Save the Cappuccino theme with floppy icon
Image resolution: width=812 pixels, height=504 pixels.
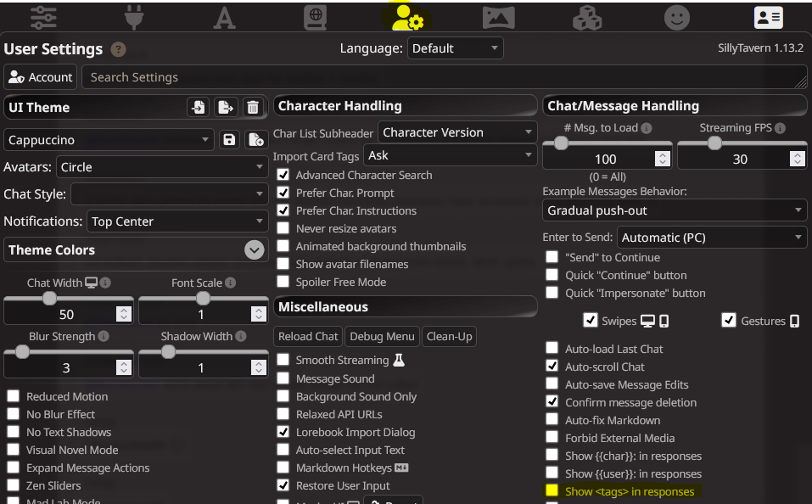tap(229, 140)
